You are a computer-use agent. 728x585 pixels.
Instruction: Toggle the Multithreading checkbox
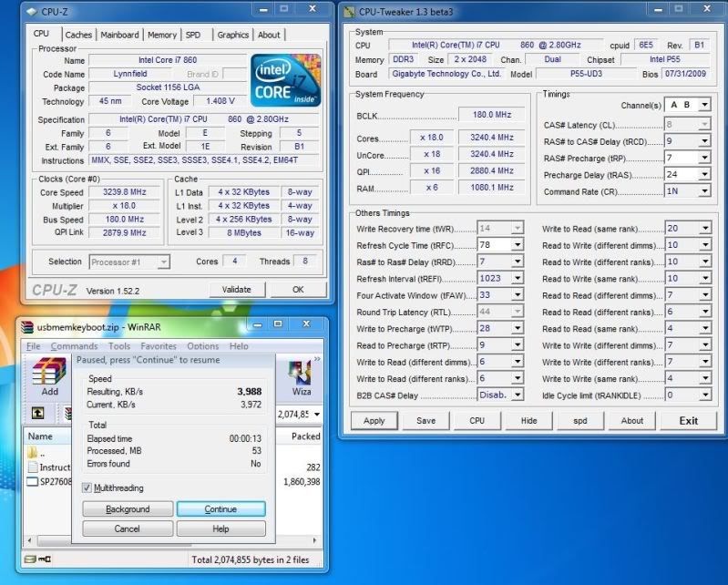click(x=87, y=487)
